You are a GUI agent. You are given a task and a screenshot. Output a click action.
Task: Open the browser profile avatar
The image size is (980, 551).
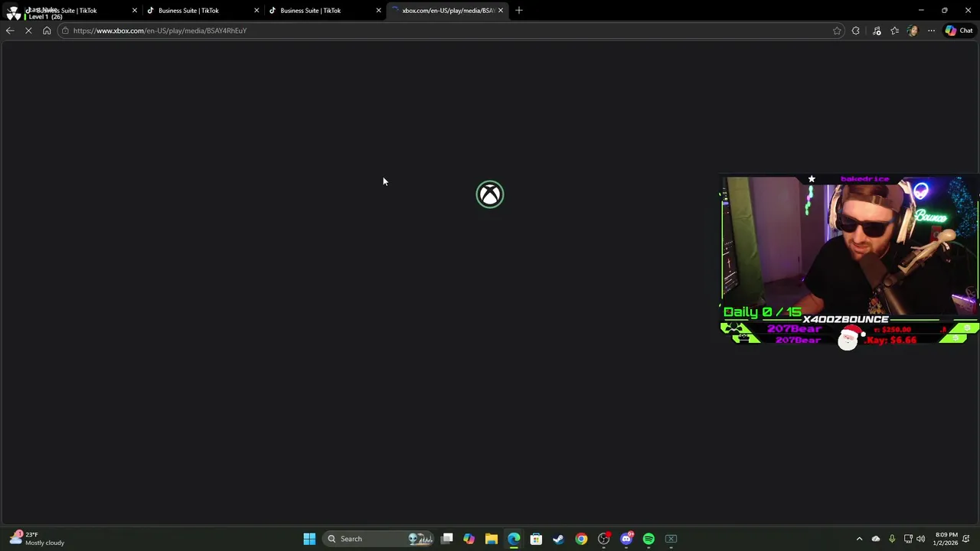coord(913,31)
